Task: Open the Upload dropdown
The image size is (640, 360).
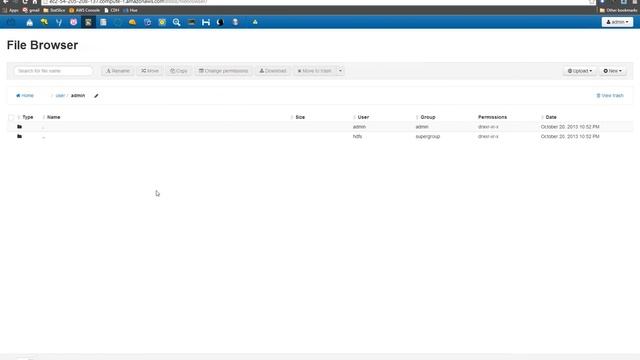Action: point(580,71)
